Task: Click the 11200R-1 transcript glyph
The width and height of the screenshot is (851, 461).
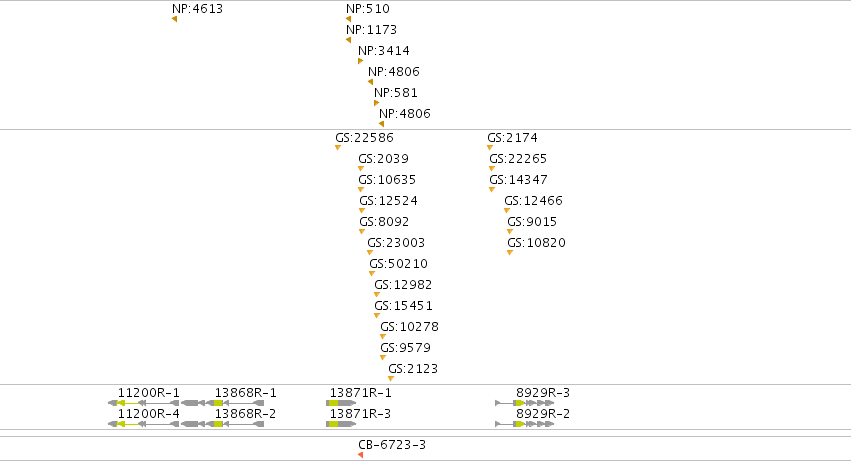Action: tap(144, 403)
